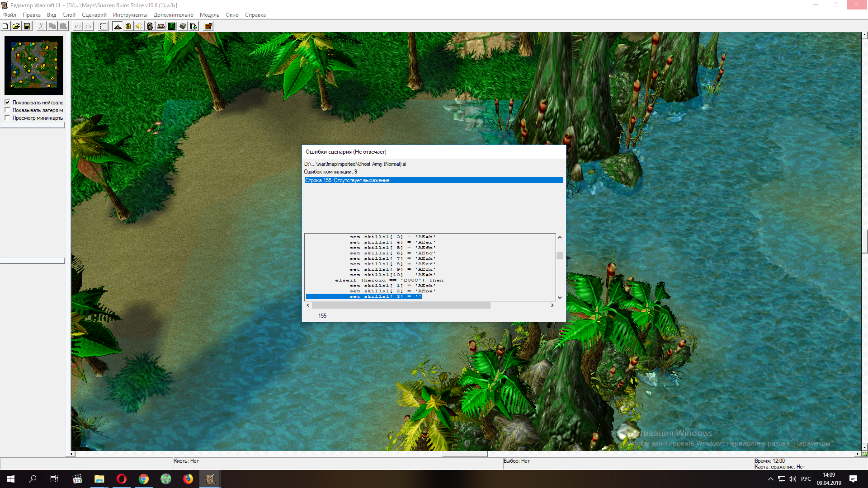
Task: Open File Explorer from the taskbar
Action: (99, 479)
